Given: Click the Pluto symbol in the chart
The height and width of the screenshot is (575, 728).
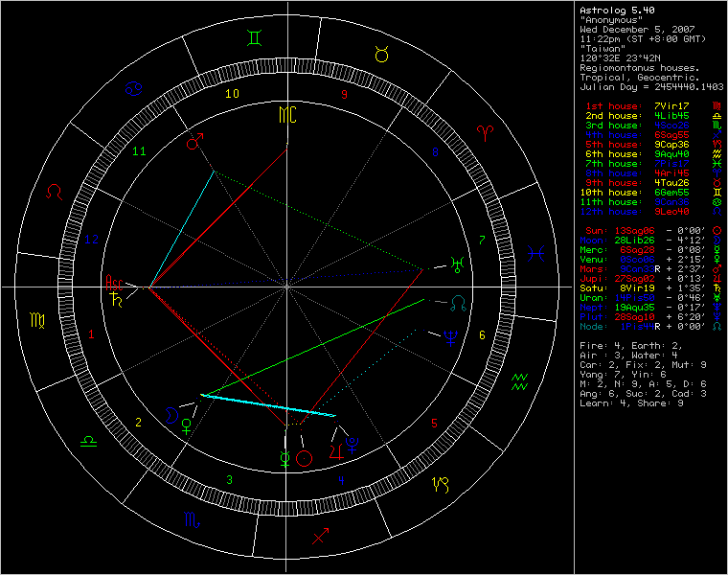Looking at the screenshot, I should click(352, 445).
